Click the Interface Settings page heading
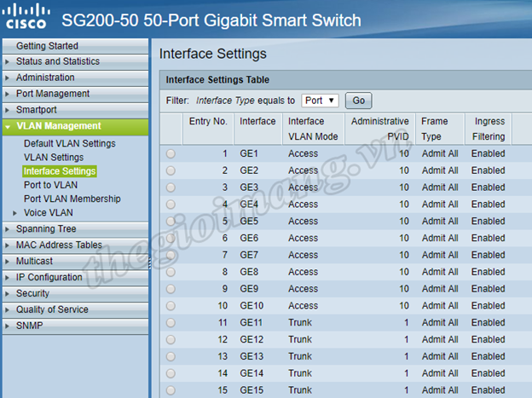Screen dimensions: 532x398 pos(213,54)
